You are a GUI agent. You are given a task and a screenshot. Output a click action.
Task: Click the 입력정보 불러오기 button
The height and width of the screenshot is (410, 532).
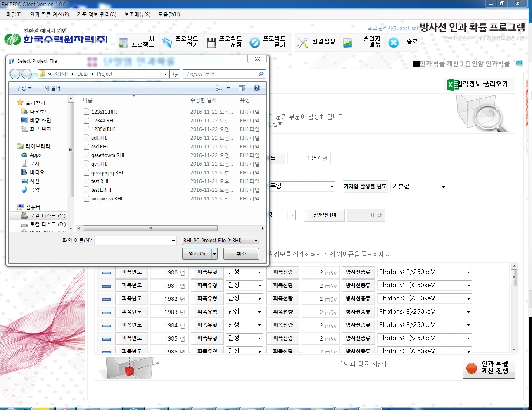pyautogui.click(x=479, y=84)
